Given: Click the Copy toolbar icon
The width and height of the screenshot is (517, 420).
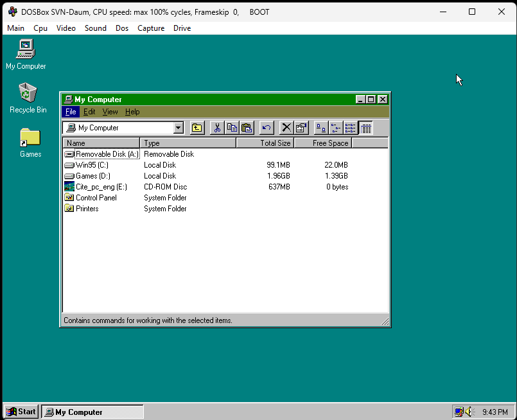Looking at the screenshot, I should (232, 128).
